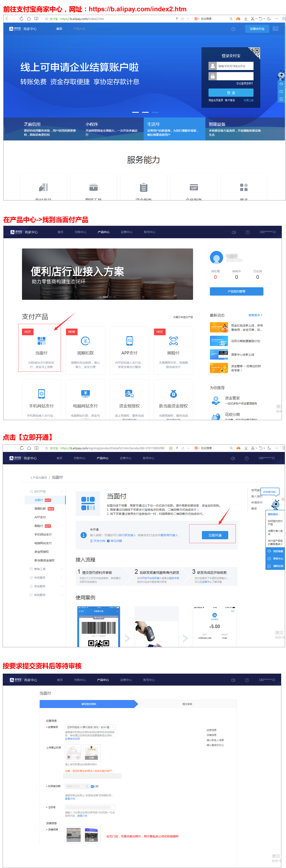This screenshot has height=868, width=286.
Task: Open the 忘记登录密码? link
Action: (244, 83)
